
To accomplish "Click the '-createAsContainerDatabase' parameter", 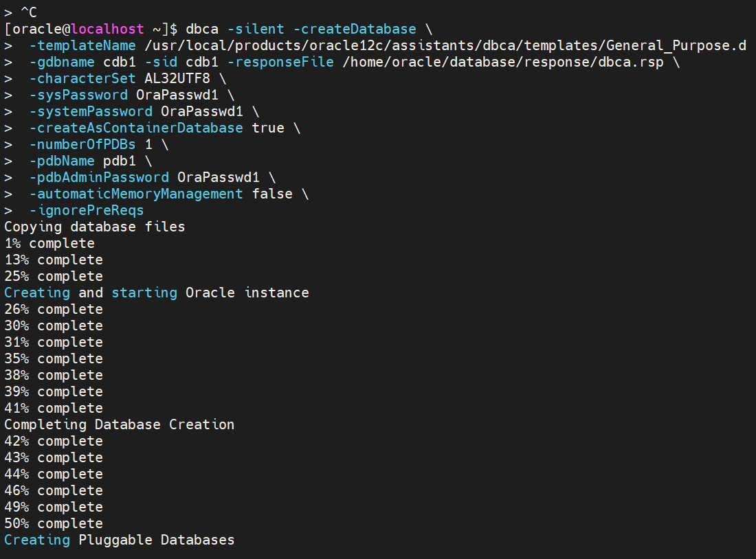I will tap(136, 128).
